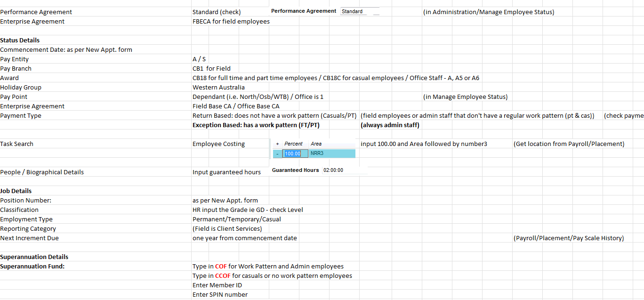Select '(in Manage Employee Status)' cell
The width and height of the screenshot is (644, 300).
tap(465, 97)
